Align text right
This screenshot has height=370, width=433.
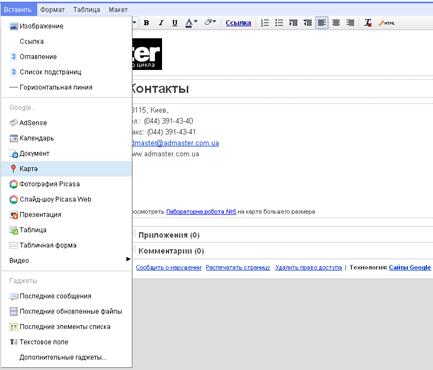pos(350,23)
